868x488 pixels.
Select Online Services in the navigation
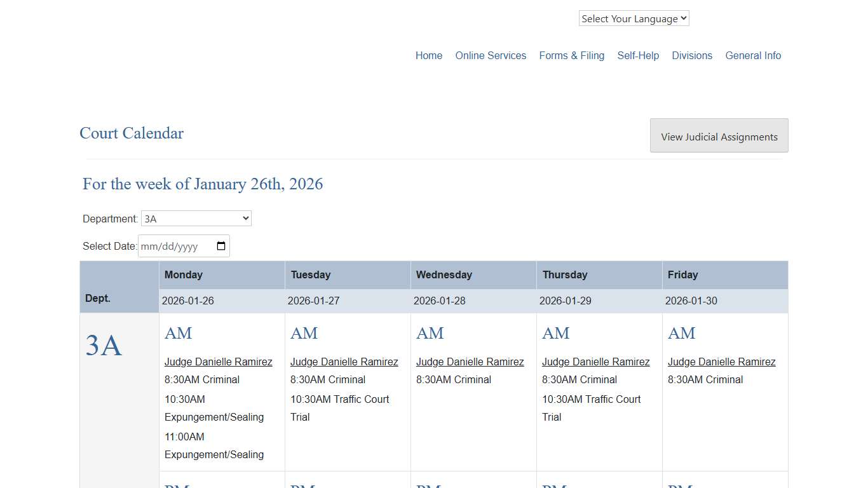tap(490, 55)
